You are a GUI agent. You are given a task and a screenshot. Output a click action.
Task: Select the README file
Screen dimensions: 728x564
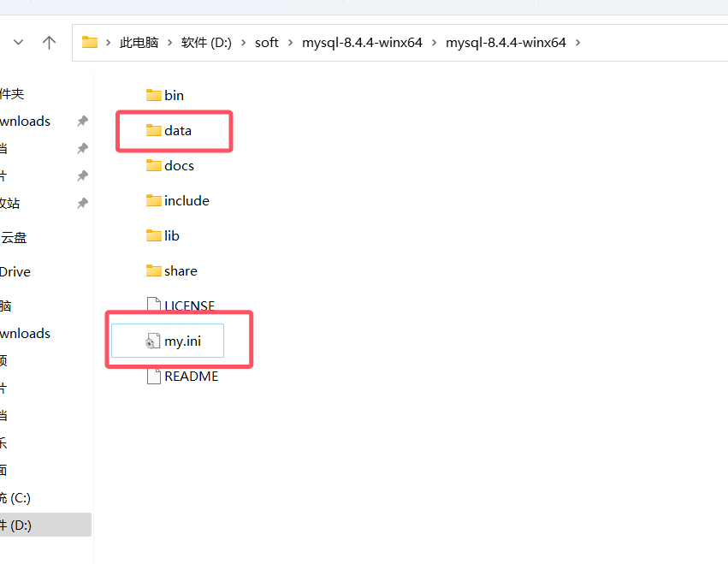click(182, 377)
